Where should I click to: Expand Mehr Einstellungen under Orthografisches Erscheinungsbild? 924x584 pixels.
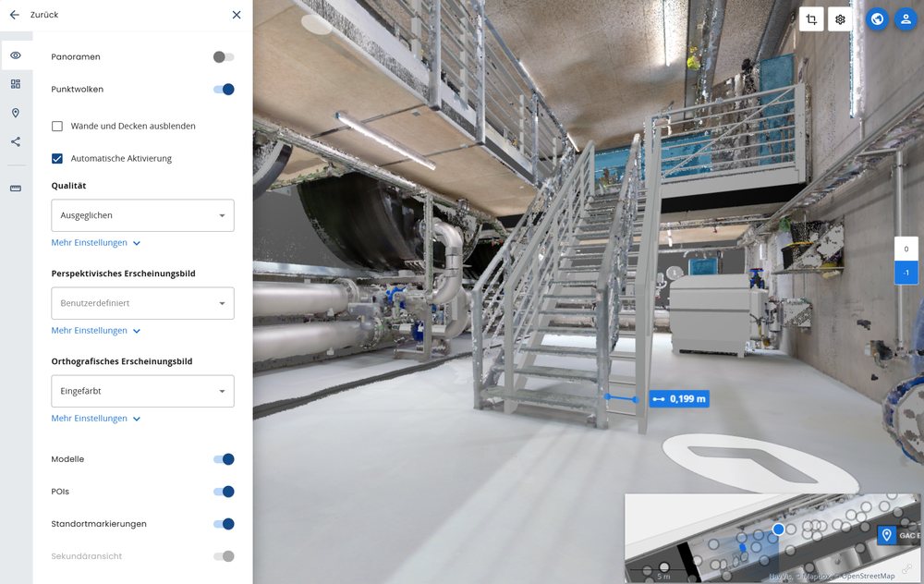pos(95,419)
